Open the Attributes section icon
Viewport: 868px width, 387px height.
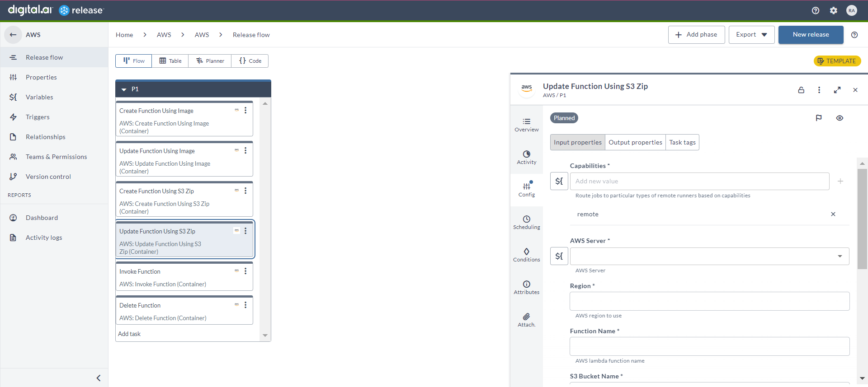pyautogui.click(x=527, y=288)
